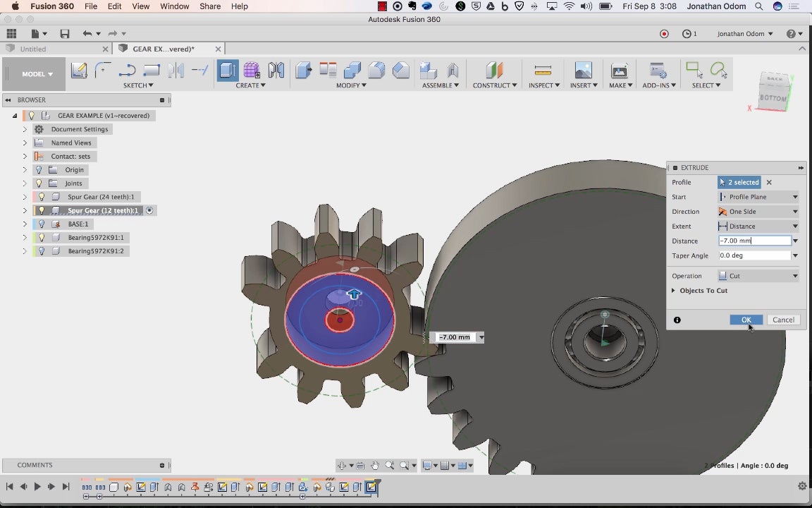Open the Operation dropdown set to Cut
The image size is (812, 508).
tap(758, 276)
